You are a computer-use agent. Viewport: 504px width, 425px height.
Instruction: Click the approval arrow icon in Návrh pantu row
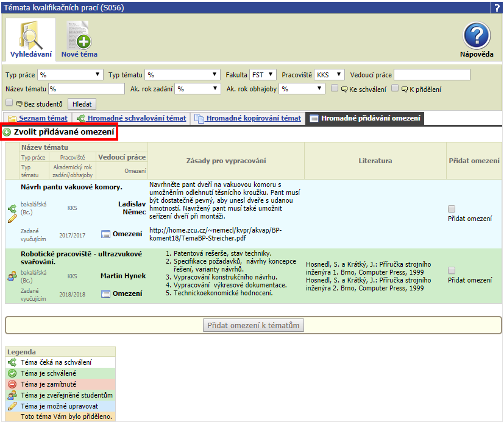(12, 209)
